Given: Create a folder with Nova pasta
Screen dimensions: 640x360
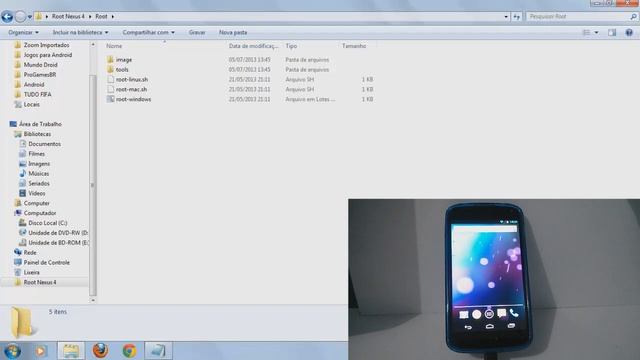Looking at the screenshot, I should coord(233,32).
